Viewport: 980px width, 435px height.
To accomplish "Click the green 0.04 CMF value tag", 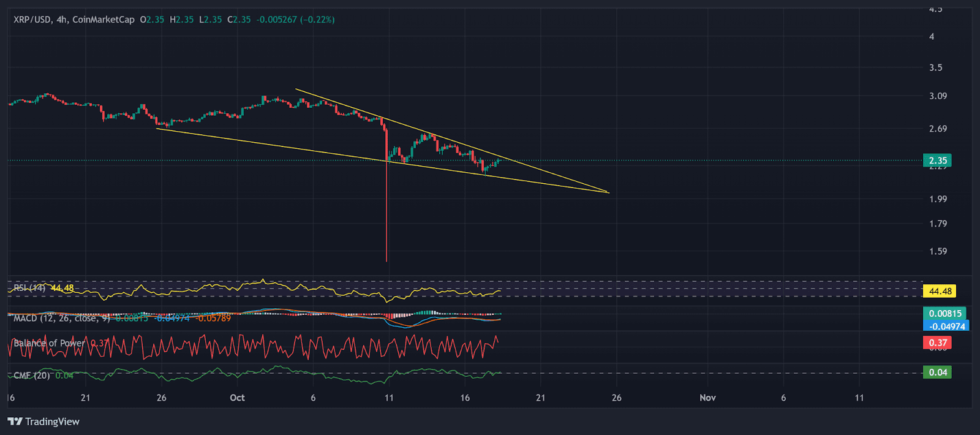I will [x=937, y=373].
